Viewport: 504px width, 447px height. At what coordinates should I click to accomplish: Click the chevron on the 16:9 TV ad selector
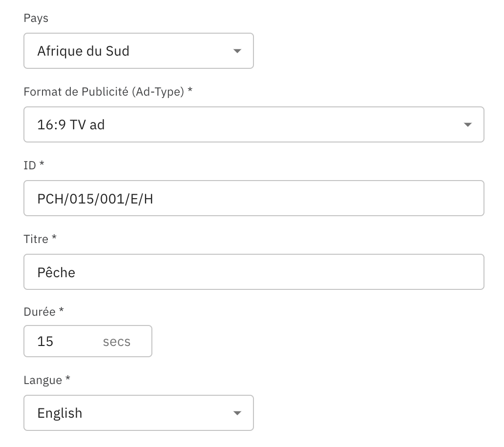point(468,124)
